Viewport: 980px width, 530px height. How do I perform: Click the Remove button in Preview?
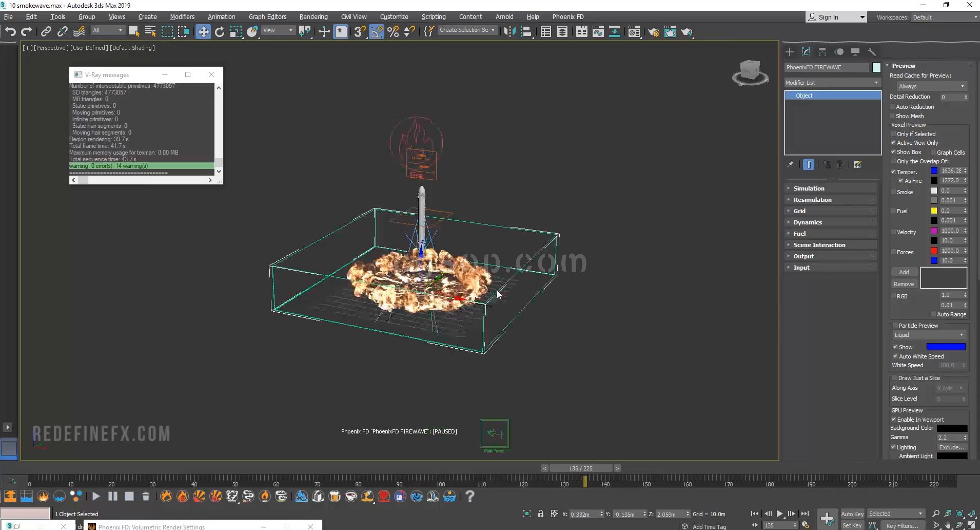[904, 284]
